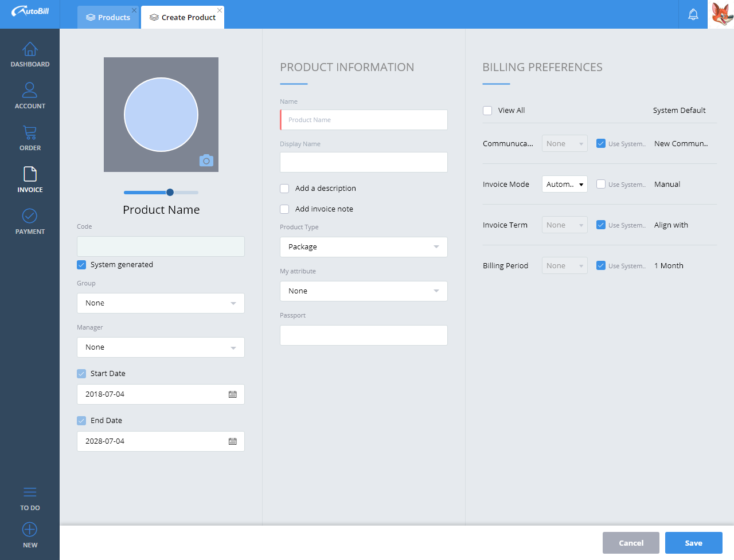Screen dimensions: 734x560
Task: Open the Order cart icon
Action: (x=30, y=133)
